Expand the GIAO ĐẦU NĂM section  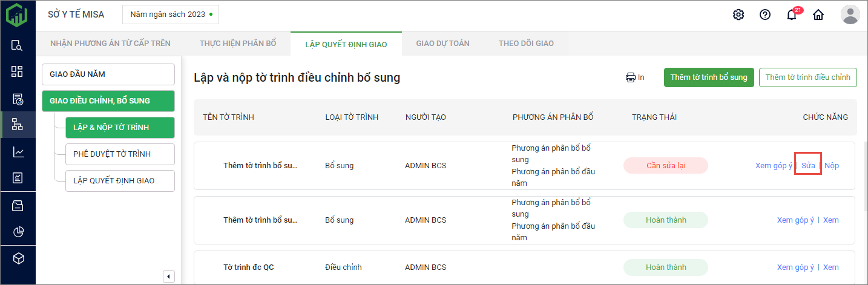[108, 74]
